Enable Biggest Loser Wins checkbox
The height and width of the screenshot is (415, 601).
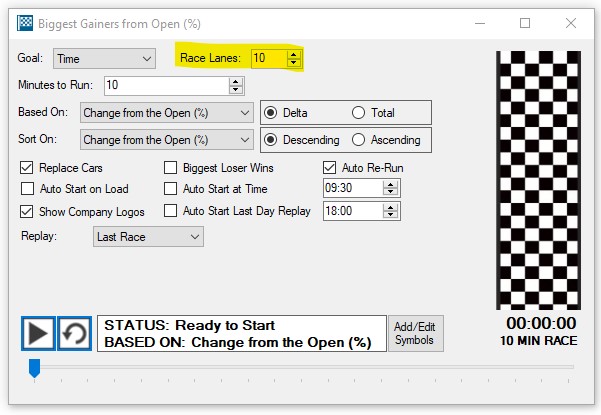pyautogui.click(x=170, y=168)
